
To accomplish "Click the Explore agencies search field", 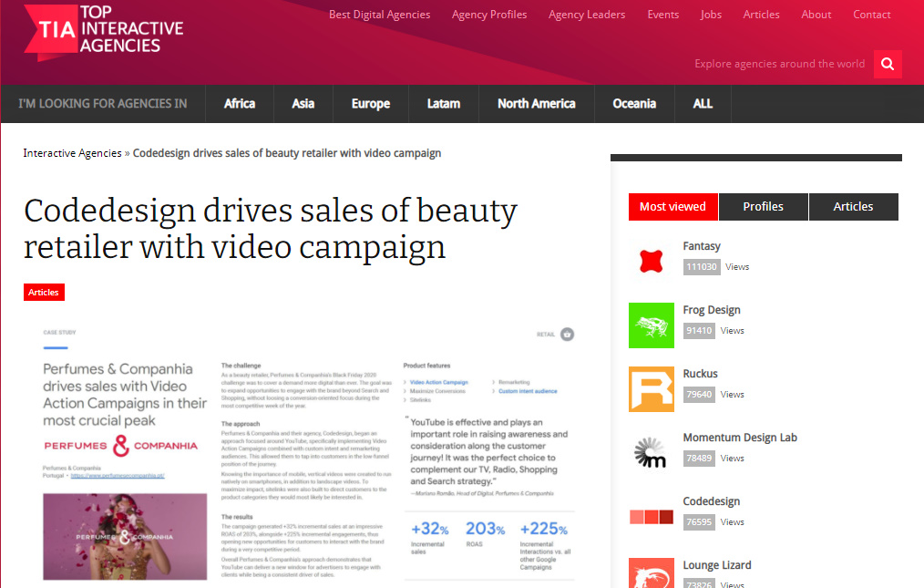I will [780, 64].
